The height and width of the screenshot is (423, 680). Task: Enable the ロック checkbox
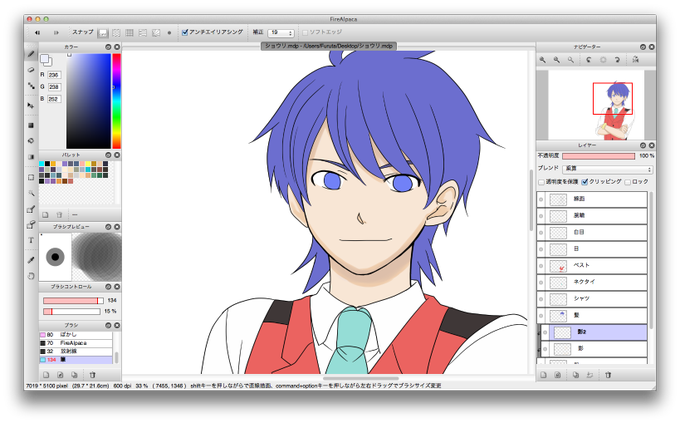pos(628,182)
